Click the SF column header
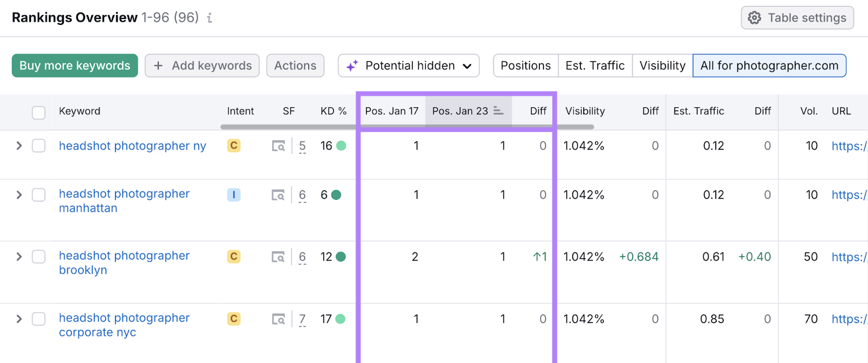The image size is (868, 363). click(289, 111)
